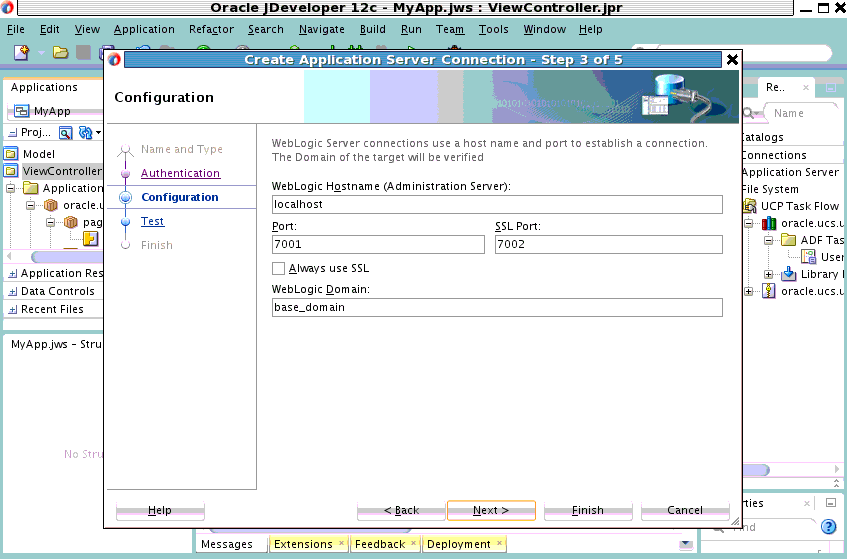
Task: Expand the Recent Files section
Action: tap(13, 309)
